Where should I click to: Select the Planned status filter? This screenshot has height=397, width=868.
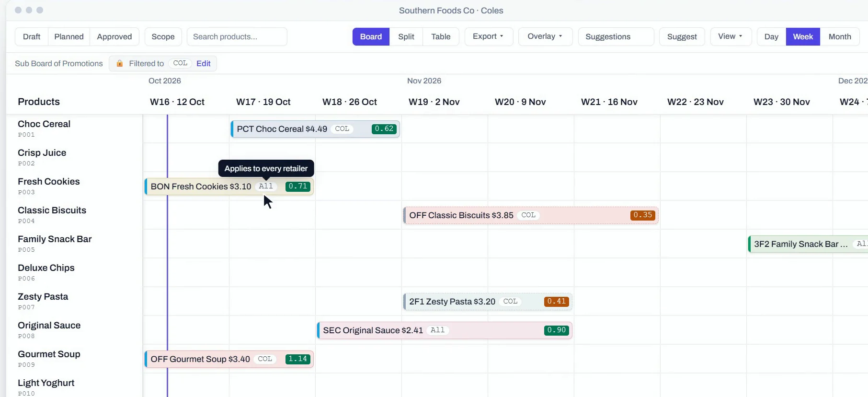(69, 36)
